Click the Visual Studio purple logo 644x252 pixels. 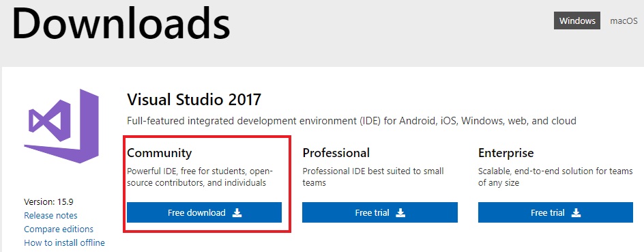(x=61, y=126)
